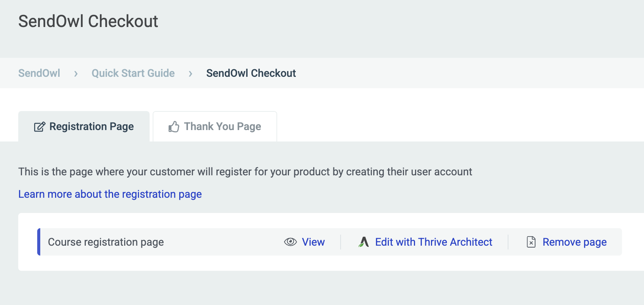Navigate to SendOwl via the breadcrumb
644x305 pixels.
click(x=39, y=73)
